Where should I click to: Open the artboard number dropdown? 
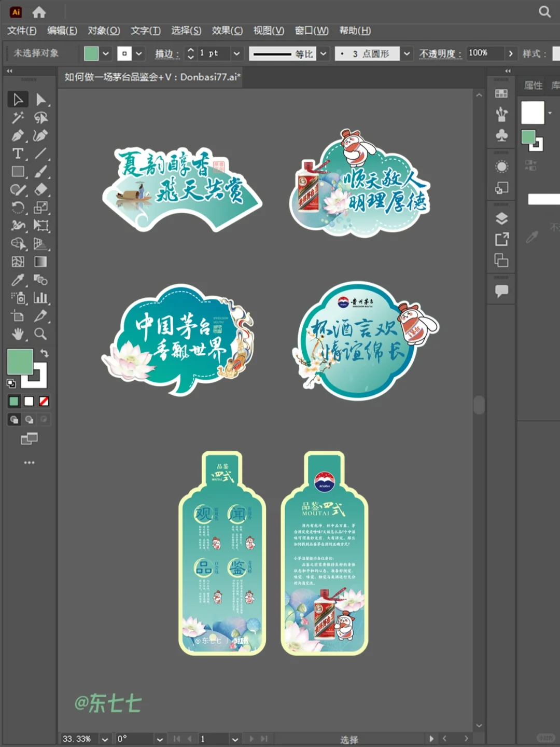235,739
